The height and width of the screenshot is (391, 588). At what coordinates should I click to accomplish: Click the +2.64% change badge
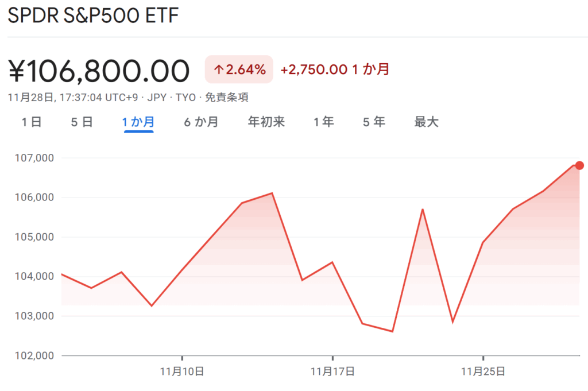[239, 70]
